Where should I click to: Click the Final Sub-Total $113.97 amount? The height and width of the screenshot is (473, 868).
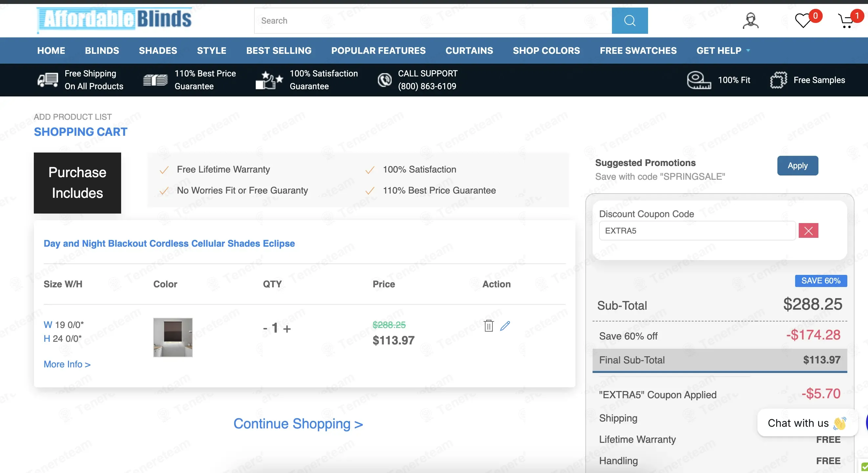pos(821,360)
